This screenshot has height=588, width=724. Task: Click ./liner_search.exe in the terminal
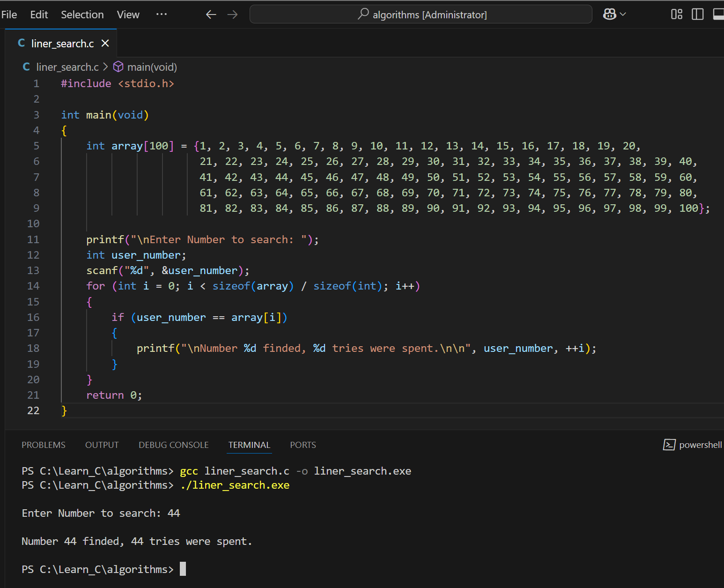point(235,485)
